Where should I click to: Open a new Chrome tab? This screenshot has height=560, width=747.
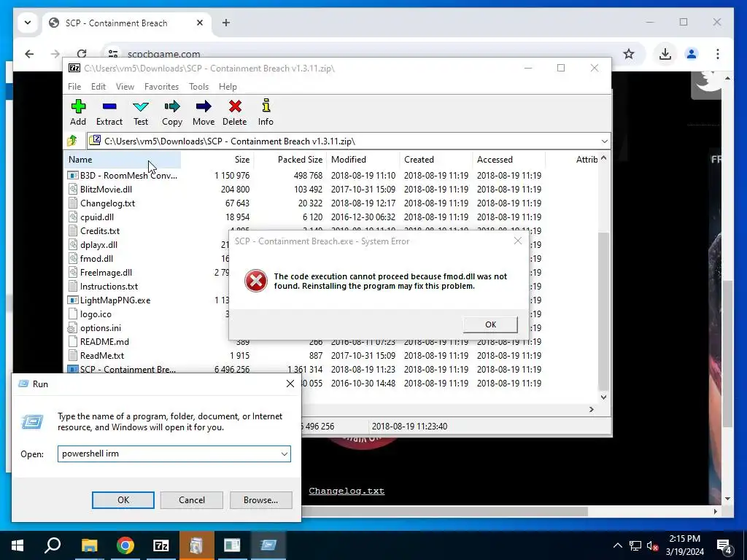point(226,23)
